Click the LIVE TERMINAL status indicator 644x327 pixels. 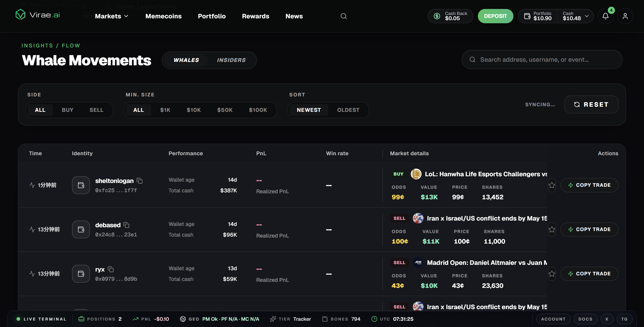click(x=41, y=319)
